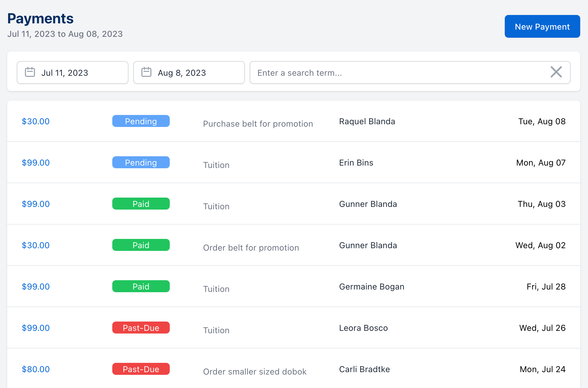Click the name Germaine Bogan
This screenshot has width=588, height=388.
coord(372,287)
